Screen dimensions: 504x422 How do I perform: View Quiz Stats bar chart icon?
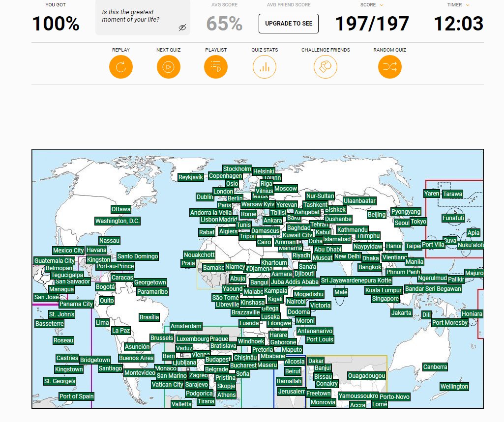265,67
